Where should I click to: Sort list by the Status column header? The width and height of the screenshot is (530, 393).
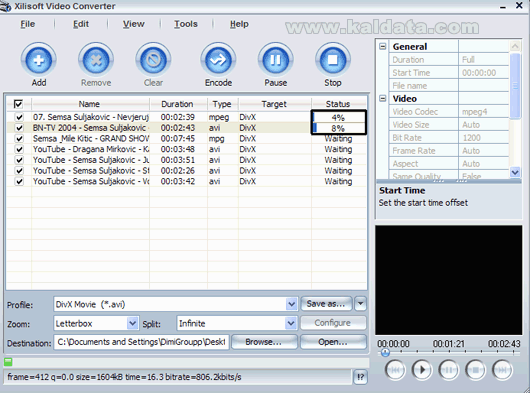(338, 104)
